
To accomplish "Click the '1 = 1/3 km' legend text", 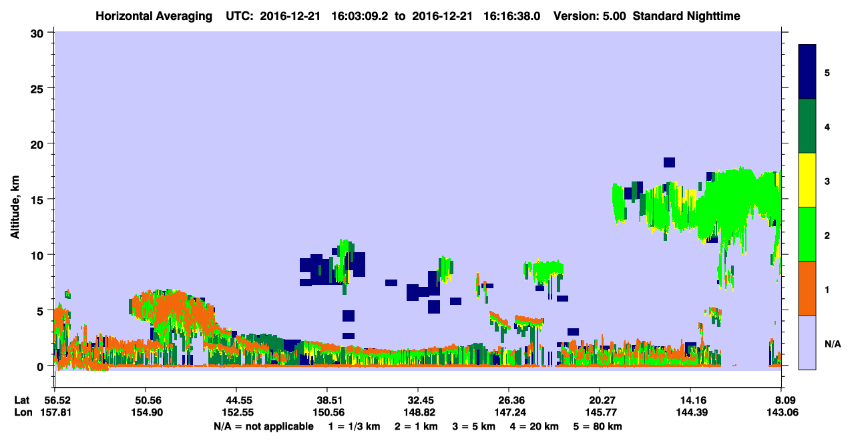I will pyautogui.click(x=354, y=426).
